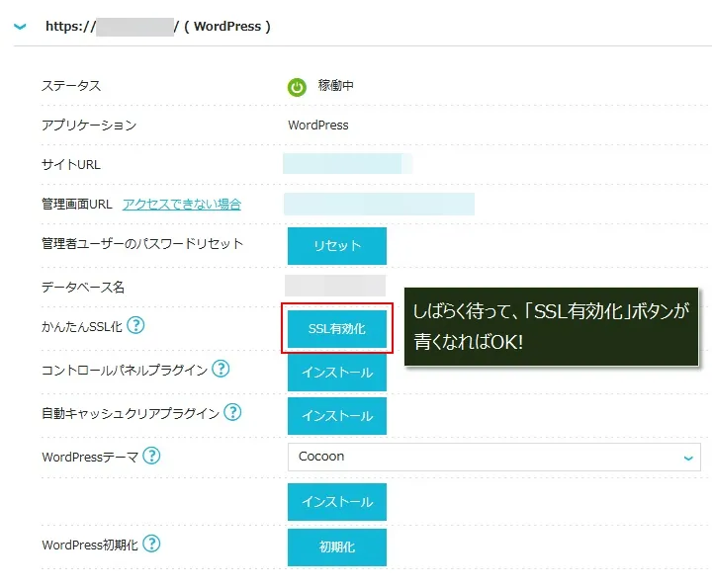Select the データベース名 value field
712x588 pixels.
335,287
